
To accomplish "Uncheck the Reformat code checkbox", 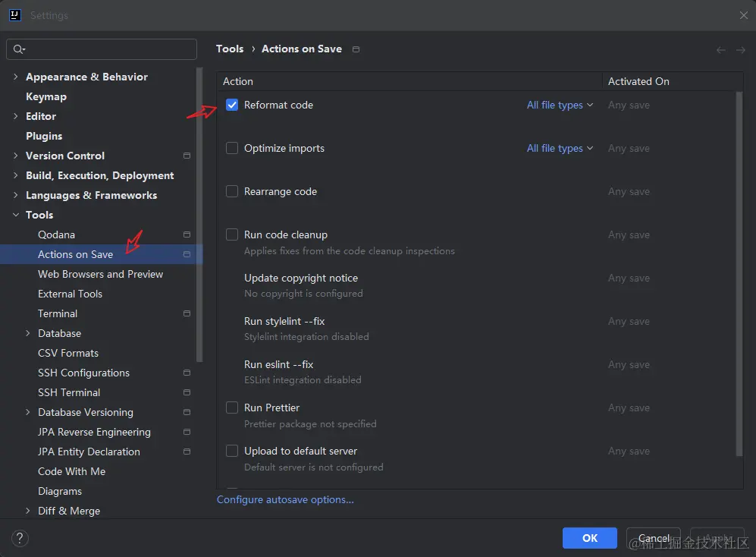I will coord(232,105).
